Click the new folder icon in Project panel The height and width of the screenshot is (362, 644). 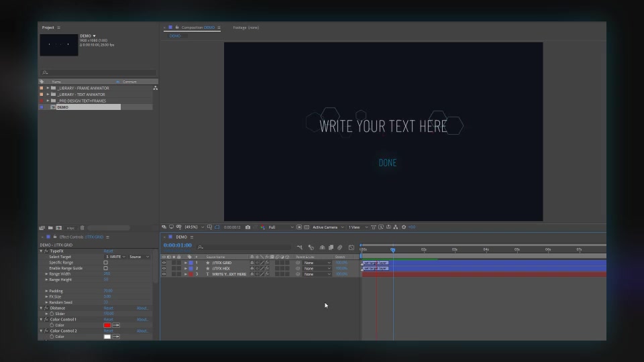click(x=50, y=228)
